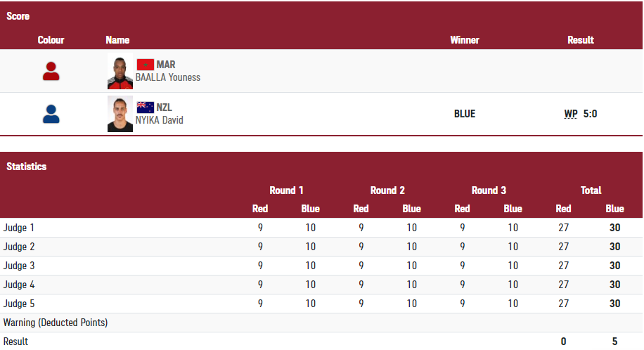Select the Round 3 column header

[x=489, y=190]
